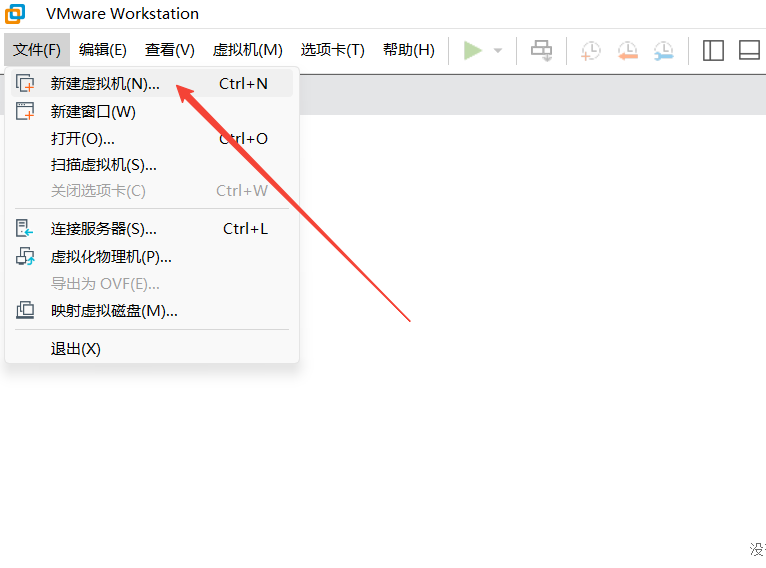Screen dimensions: 766x568
Task: Choose 虚拟化物理机(P)... menu entry
Action: 152,256
